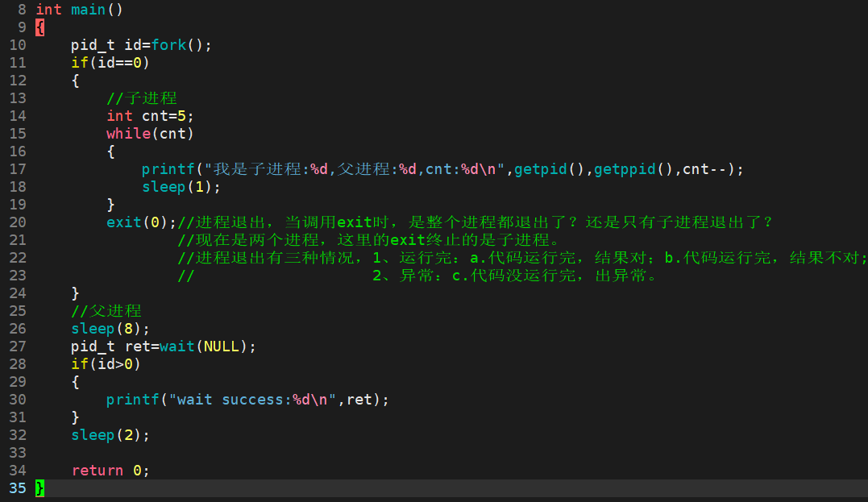The width and height of the screenshot is (868, 502).
Task: Click line number 8
Action: pyautogui.click(x=22, y=10)
